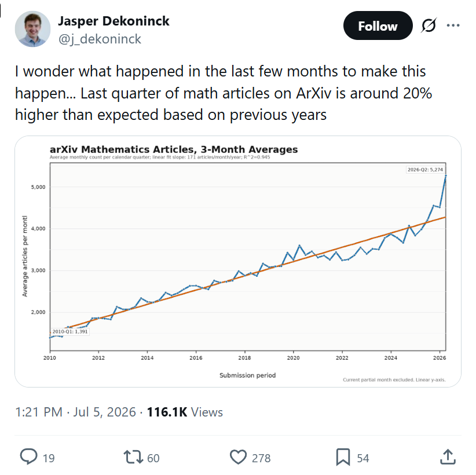Open the arXiv chart image
Image resolution: width=476 pixels, height=475 pixels.
(x=238, y=261)
